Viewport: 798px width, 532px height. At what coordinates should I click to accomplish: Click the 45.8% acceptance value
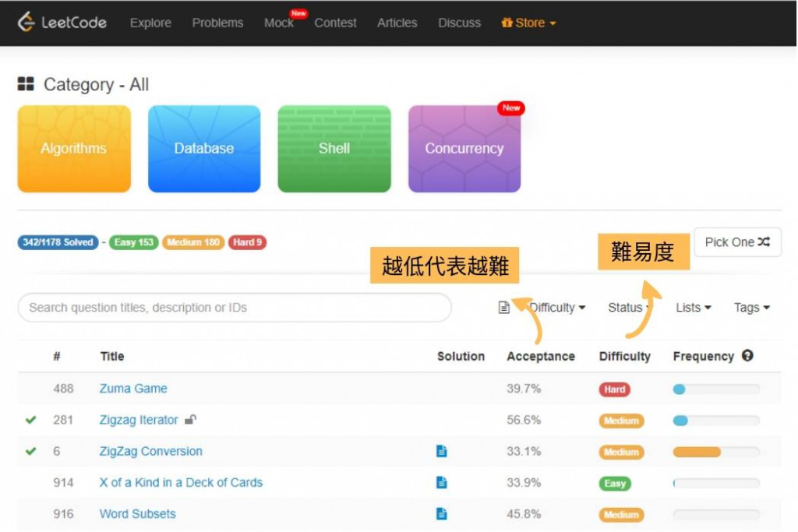pos(524,513)
